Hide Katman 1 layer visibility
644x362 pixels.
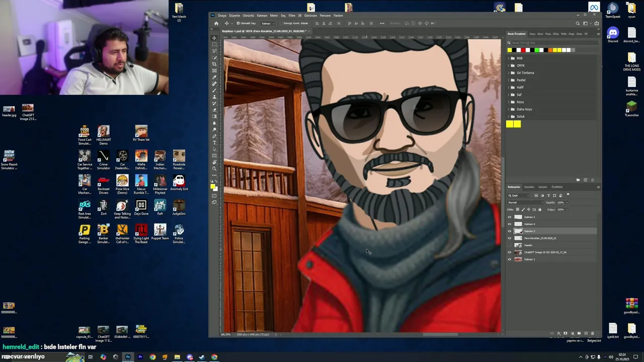(509, 259)
